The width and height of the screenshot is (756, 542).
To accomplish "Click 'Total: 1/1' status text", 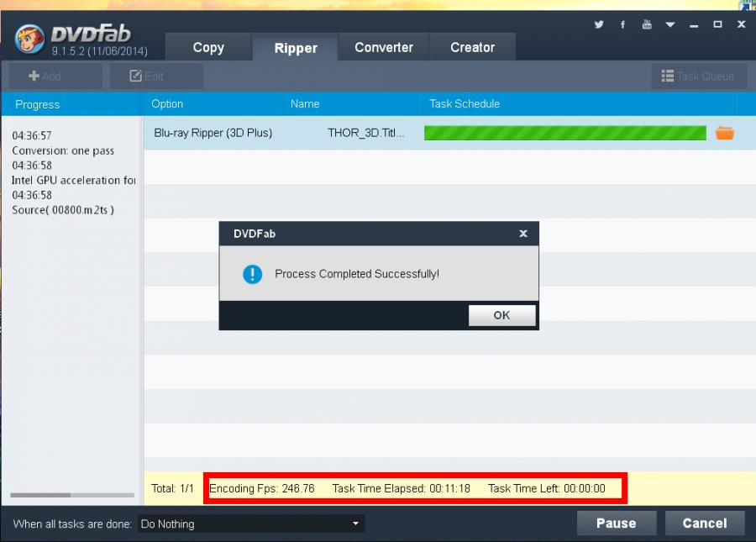I will click(x=172, y=488).
